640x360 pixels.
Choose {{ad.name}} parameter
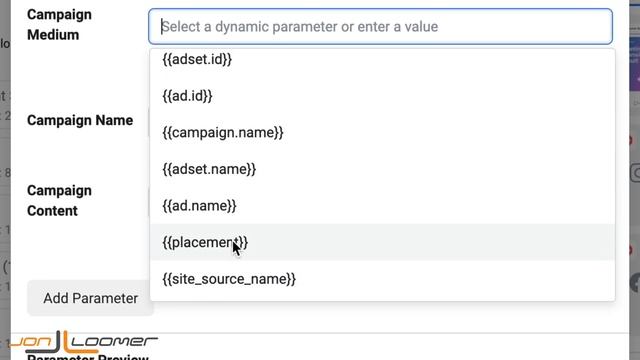coord(382,206)
